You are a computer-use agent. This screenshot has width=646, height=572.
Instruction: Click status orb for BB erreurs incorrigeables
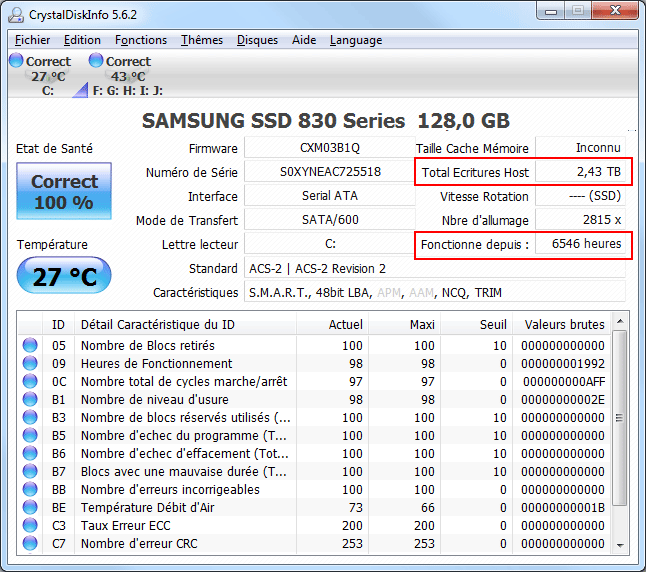click(x=30, y=489)
